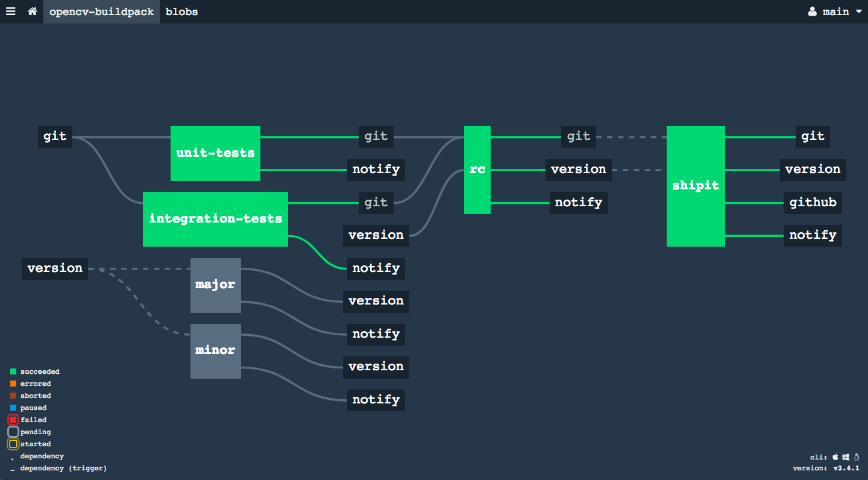Open the main user menu label
Image resolution: width=868 pixels, height=480 pixels.
pyautogui.click(x=835, y=11)
